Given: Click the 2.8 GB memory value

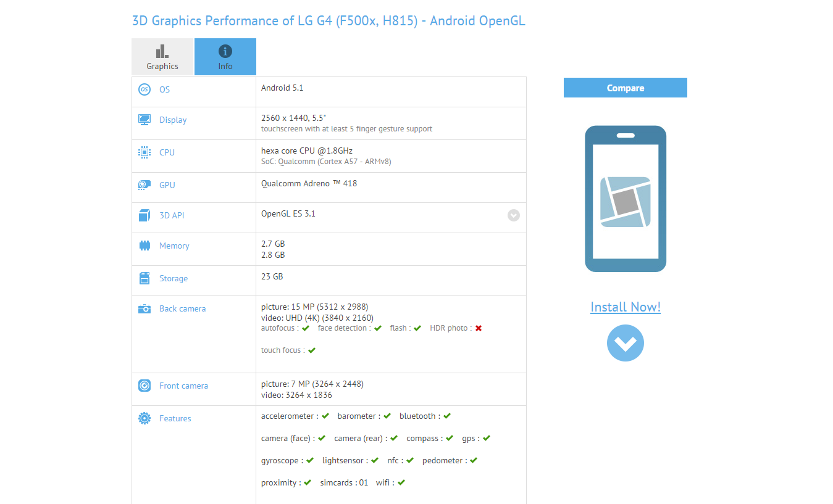Looking at the screenshot, I should 273,255.
